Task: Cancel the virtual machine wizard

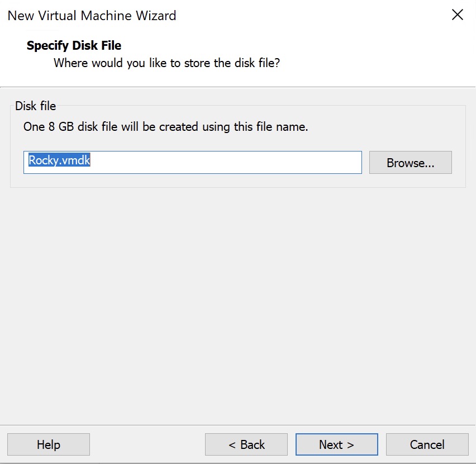Action: [427, 444]
